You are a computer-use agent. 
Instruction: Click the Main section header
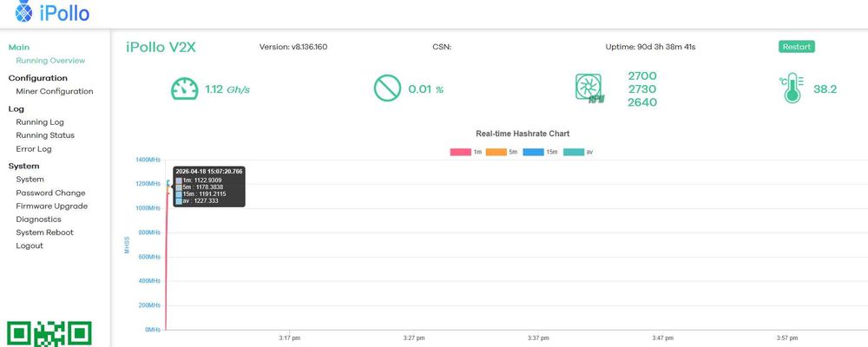pos(19,47)
